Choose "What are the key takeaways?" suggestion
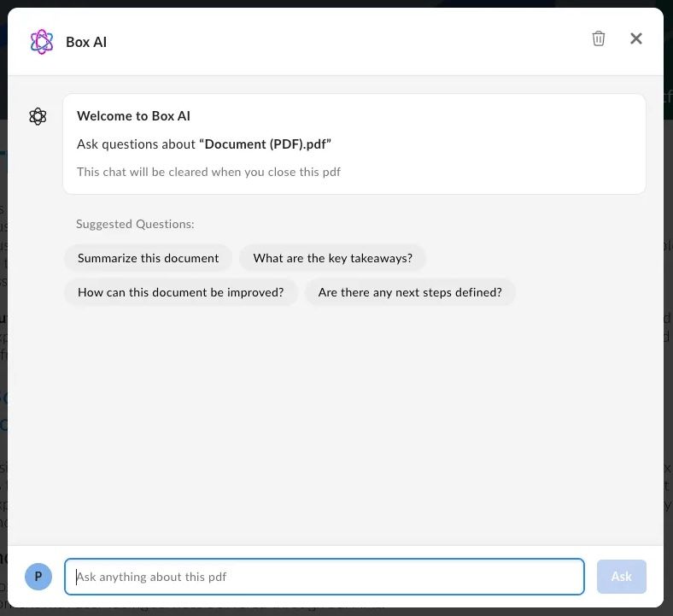This screenshot has height=616, width=673. point(332,258)
